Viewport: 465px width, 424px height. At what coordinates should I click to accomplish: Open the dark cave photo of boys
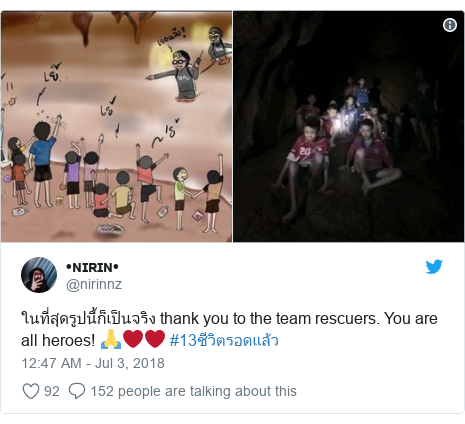pyautogui.click(x=349, y=126)
